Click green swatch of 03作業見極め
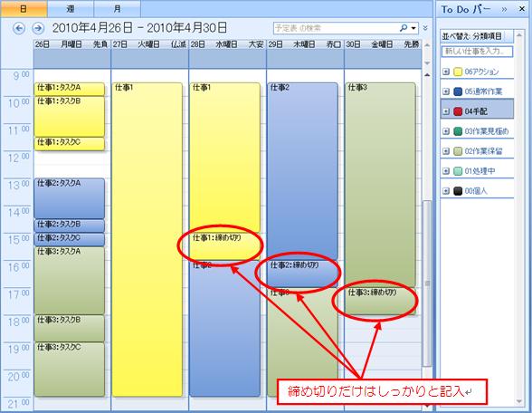The width and height of the screenshot is (532, 413). pos(458,131)
